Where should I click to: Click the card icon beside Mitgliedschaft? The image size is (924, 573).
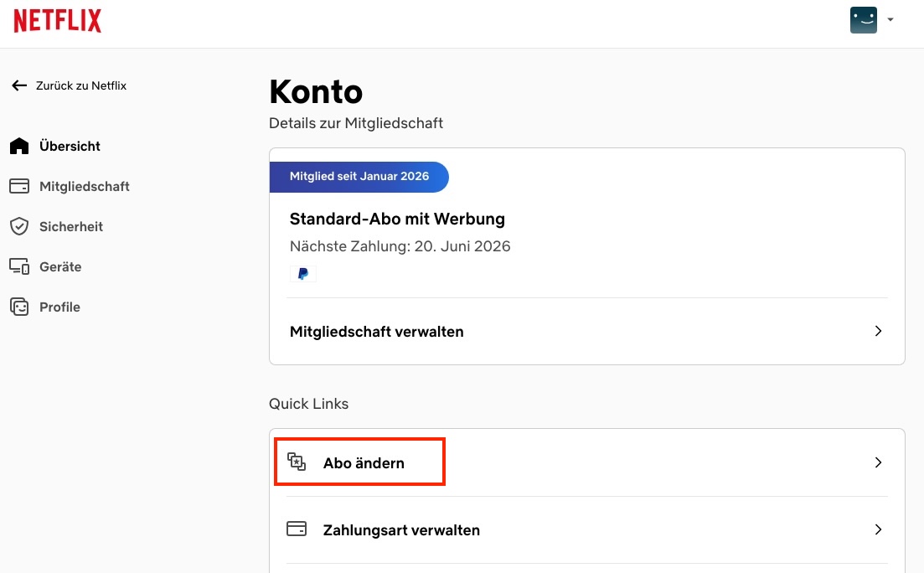point(19,186)
